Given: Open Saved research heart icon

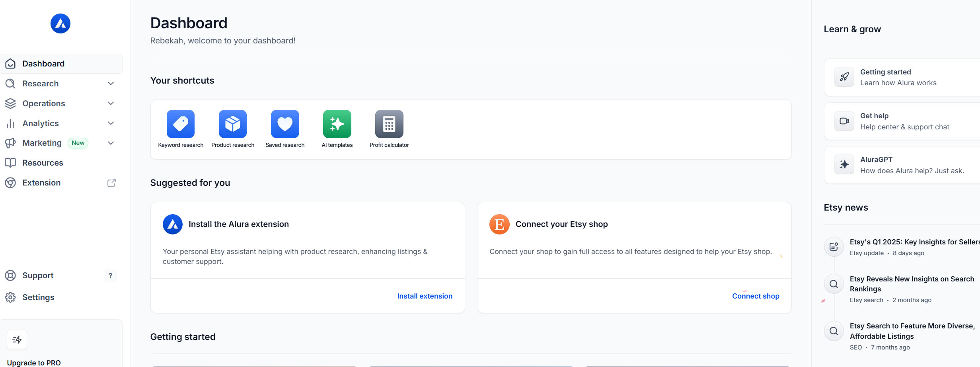Looking at the screenshot, I should click(x=285, y=124).
